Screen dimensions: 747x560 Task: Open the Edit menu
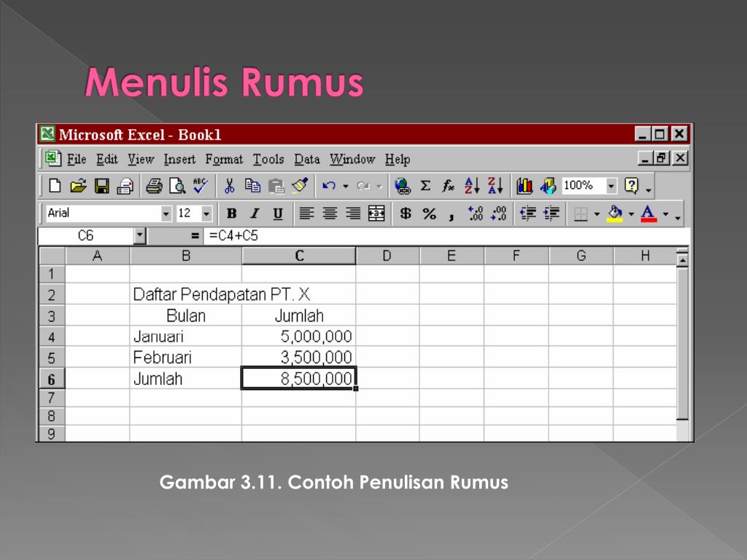(107, 159)
